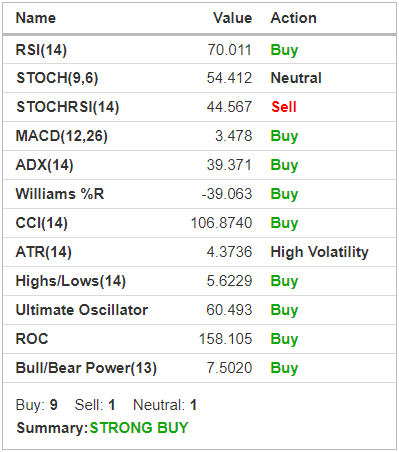Click the STRONG BUY summary text
This screenshot has width=399, height=452.
click(139, 428)
